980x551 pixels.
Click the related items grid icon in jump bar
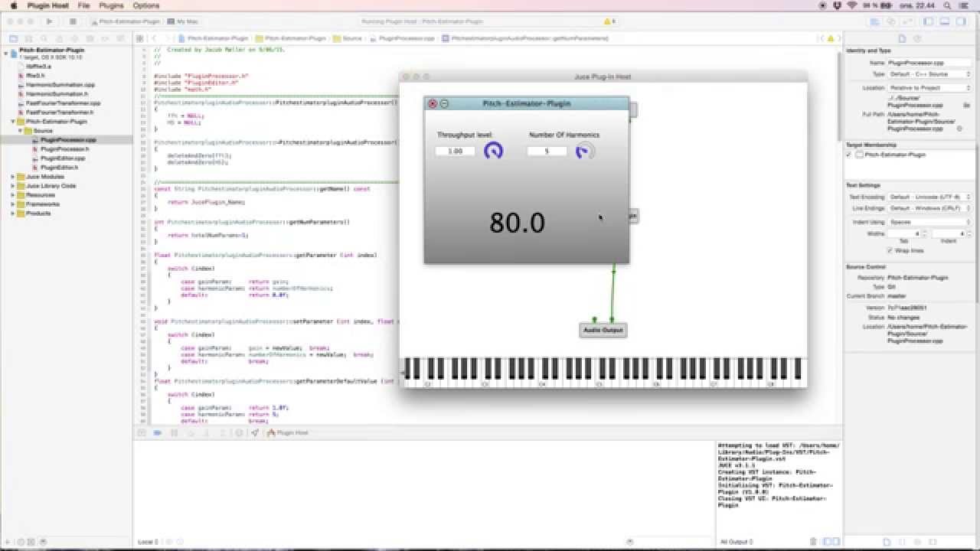pos(140,38)
